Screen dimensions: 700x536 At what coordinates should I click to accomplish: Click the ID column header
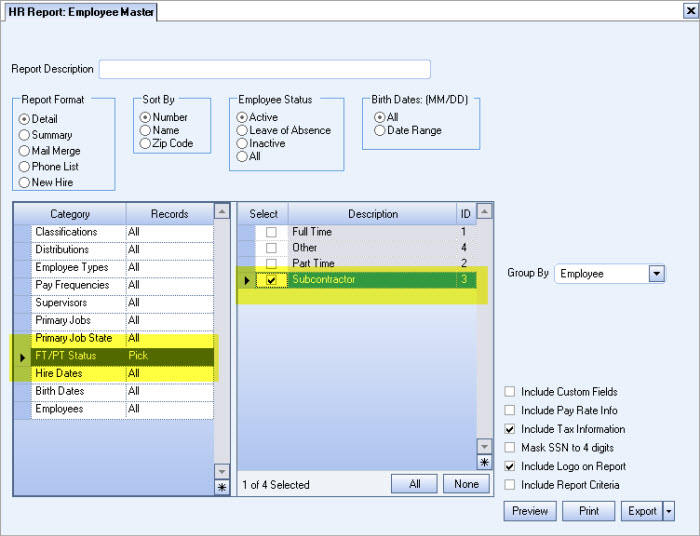point(466,214)
